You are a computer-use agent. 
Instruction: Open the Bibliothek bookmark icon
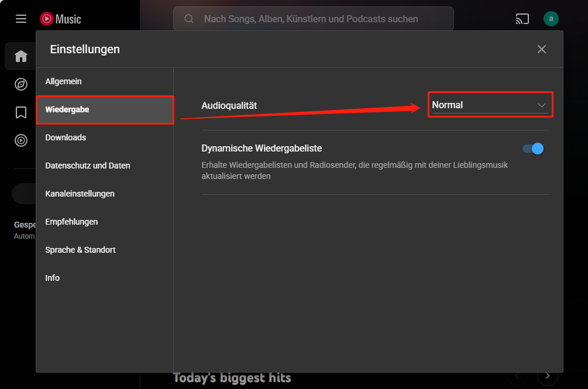click(x=20, y=112)
